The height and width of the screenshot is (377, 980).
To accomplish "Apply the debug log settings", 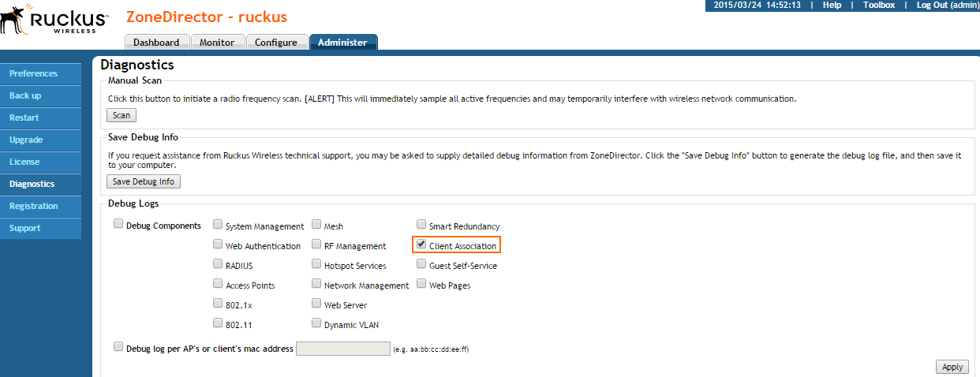I will click(x=952, y=367).
